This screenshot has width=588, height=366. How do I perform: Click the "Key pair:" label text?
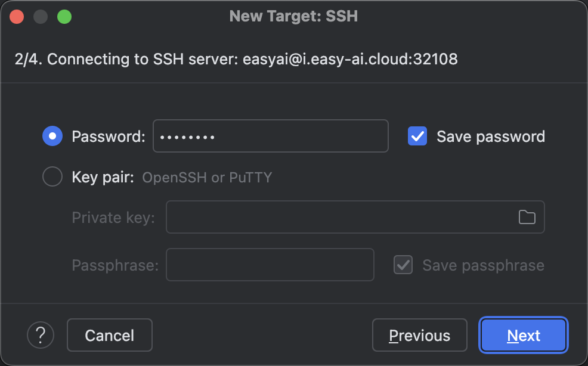pyautogui.click(x=103, y=177)
